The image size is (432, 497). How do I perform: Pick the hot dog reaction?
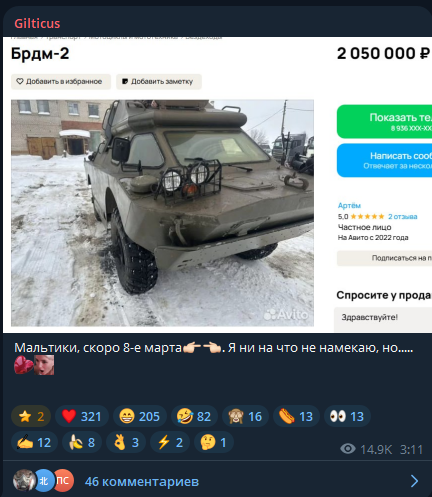click(296, 416)
